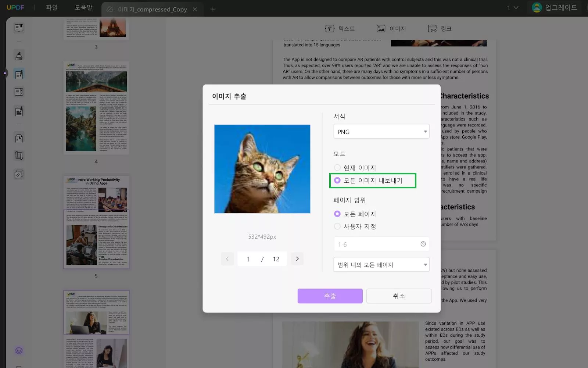The image size is (588, 368).
Task: Open the window count dropdown labeled 1
Action: (513, 8)
